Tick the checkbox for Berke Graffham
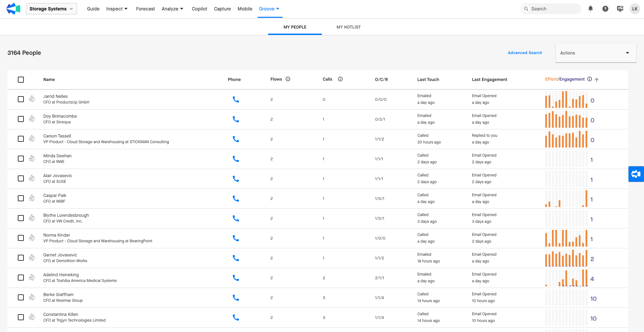This screenshot has width=644, height=332. point(21,297)
